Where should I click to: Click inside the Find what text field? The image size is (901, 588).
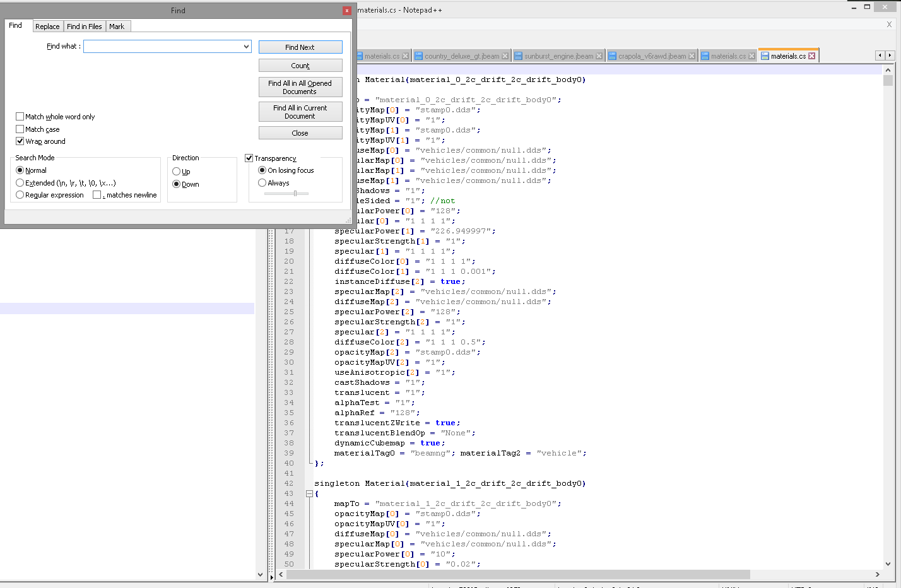pyautogui.click(x=163, y=47)
